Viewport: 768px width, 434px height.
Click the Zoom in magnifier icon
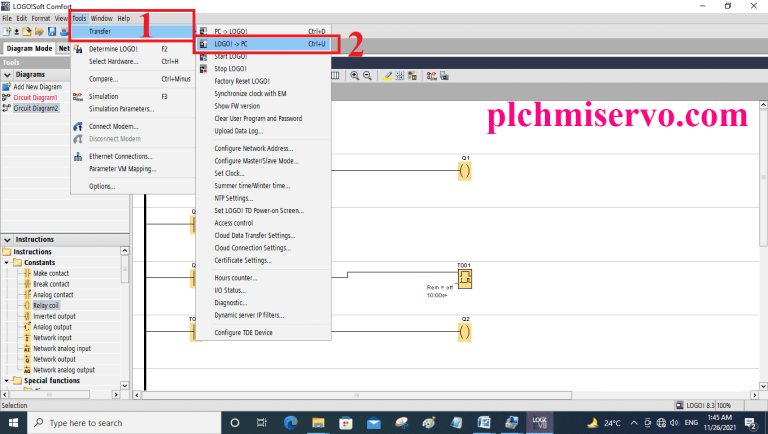(x=355, y=76)
